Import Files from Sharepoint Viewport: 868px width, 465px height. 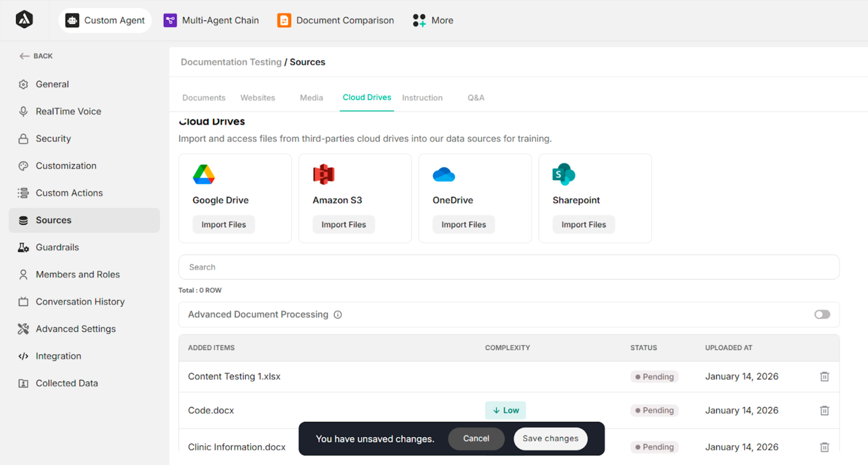pyautogui.click(x=584, y=224)
